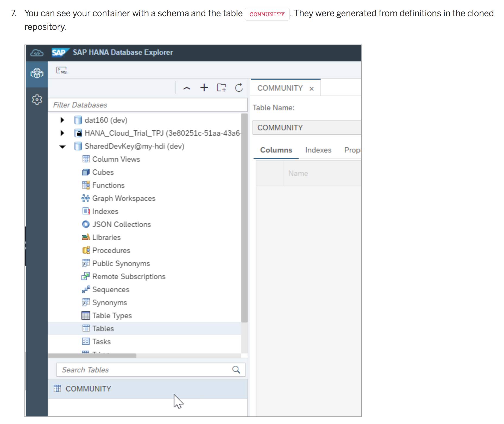The height and width of the screenshot is (424, 504).
Task: Open a new SQL console
Action: coord(62,70)
